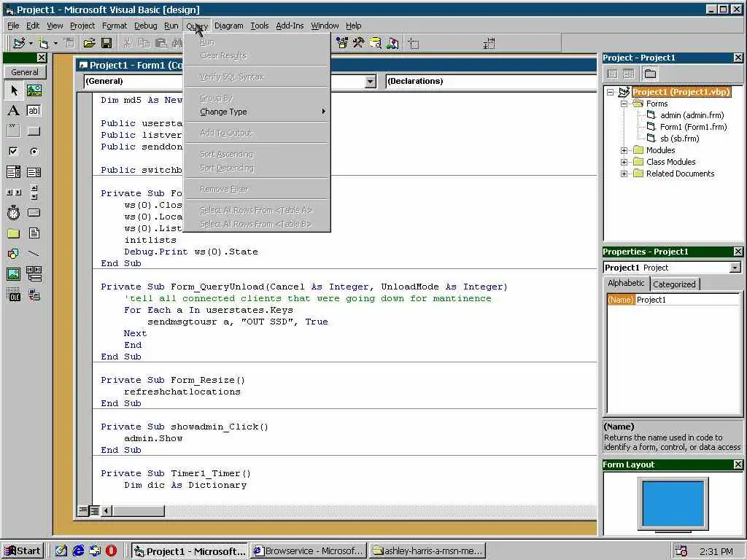The height and width of the screenshot is (560, 747).
Task: Click the Save Project floppy disk icon
Action: [x=107, y=43]
